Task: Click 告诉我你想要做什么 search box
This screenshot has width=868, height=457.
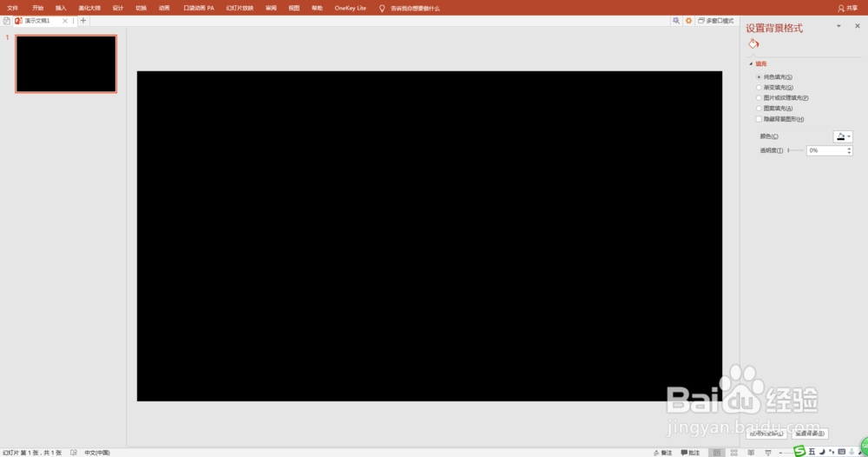Action: [415, 9]
